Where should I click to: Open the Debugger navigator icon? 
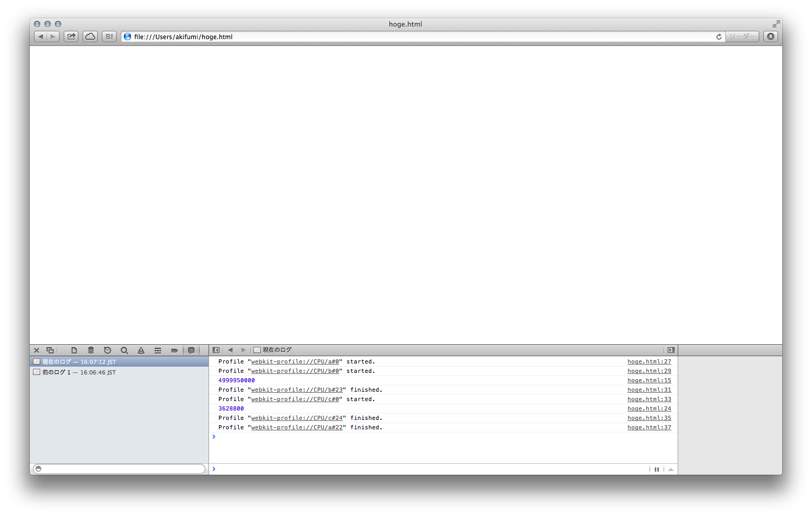pos(158,350)
